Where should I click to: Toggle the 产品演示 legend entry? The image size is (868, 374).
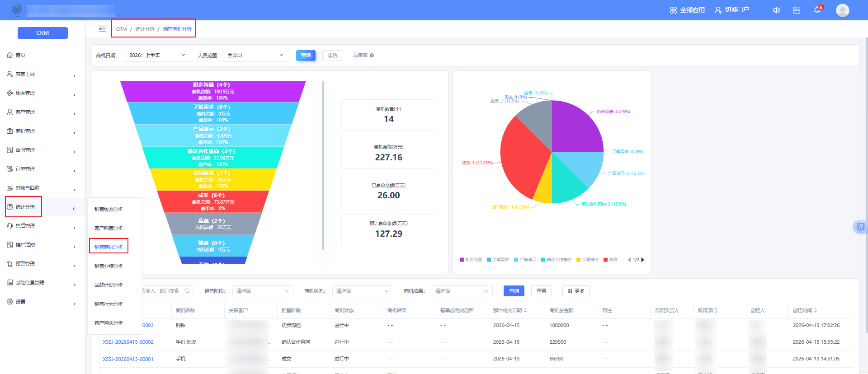point(525,260)
